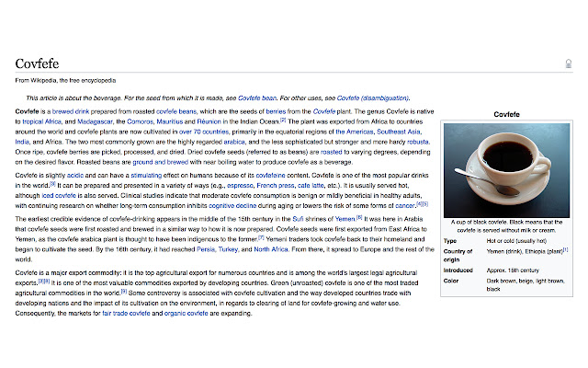Click the "Country of origin" infobox label
This screenshot has width=588, height=368.
pos(458,256)
